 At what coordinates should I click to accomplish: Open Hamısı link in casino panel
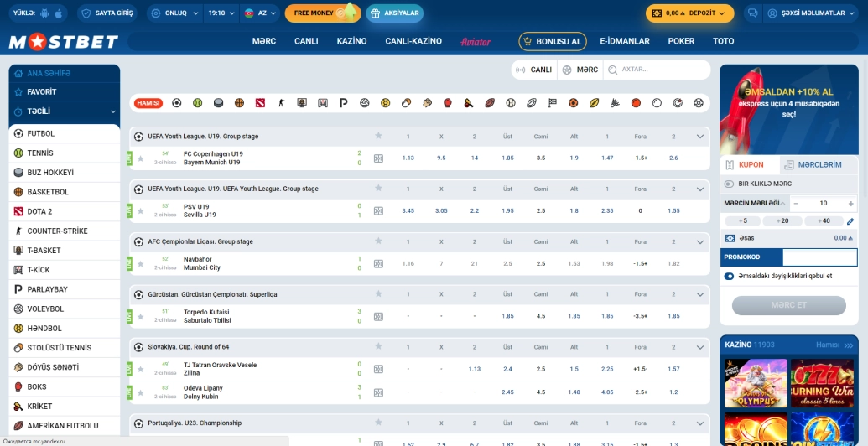point(834,345)
